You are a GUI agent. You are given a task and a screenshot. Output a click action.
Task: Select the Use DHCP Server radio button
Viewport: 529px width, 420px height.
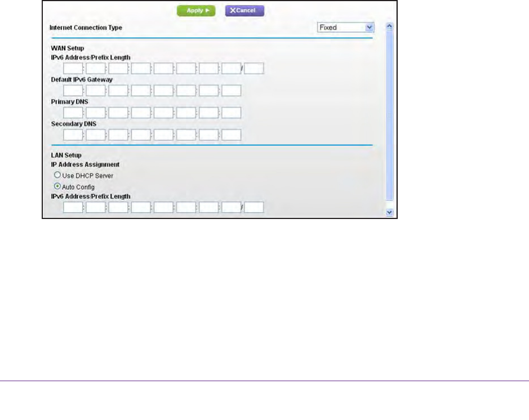[x=57, y=175]
